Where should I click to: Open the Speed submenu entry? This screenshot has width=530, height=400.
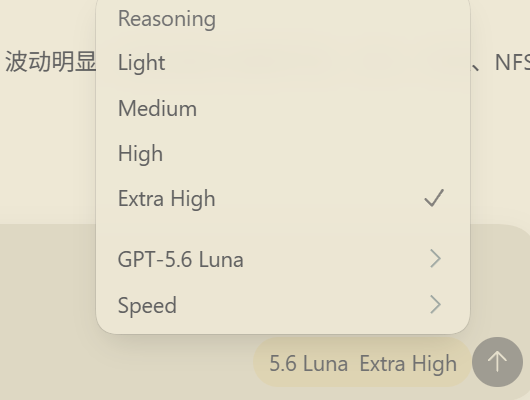point(283,305)
